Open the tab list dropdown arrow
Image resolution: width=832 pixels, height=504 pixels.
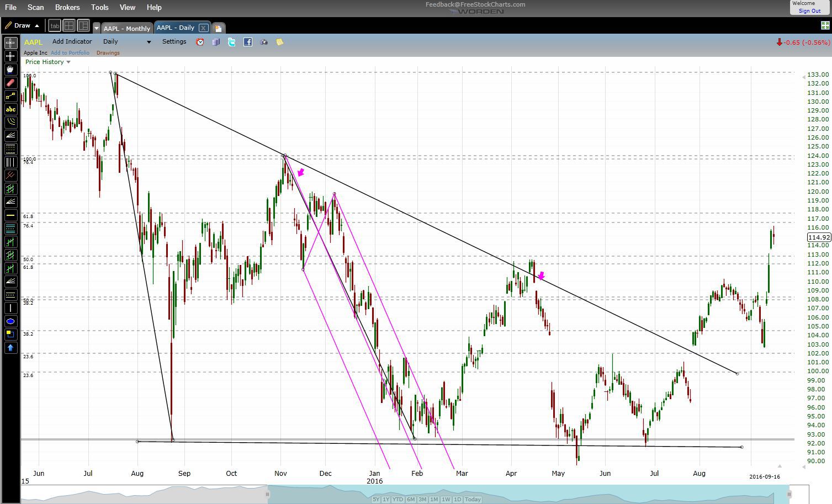[96, 28]
